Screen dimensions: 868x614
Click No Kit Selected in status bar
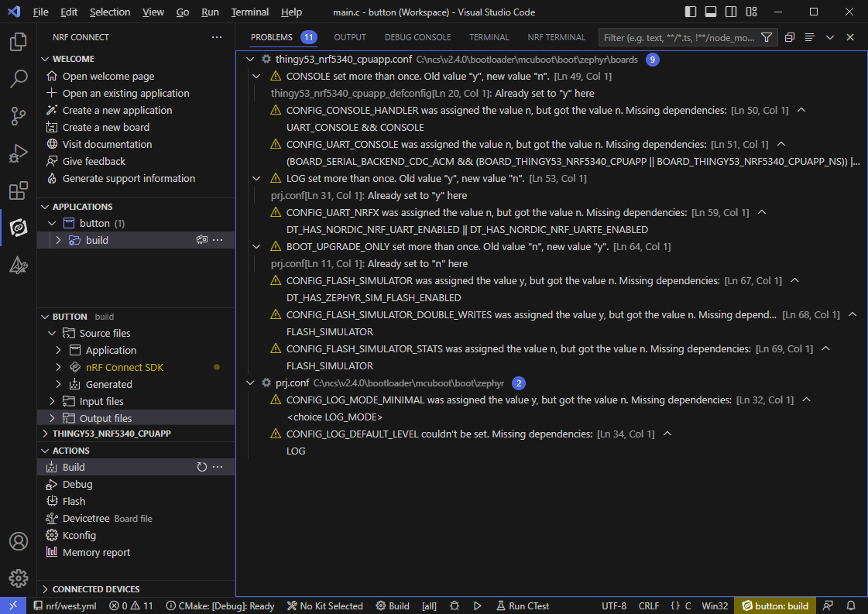324,605
